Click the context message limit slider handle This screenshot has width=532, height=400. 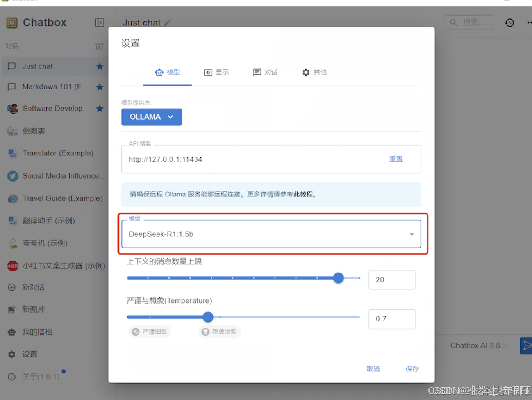coord(338,278)
